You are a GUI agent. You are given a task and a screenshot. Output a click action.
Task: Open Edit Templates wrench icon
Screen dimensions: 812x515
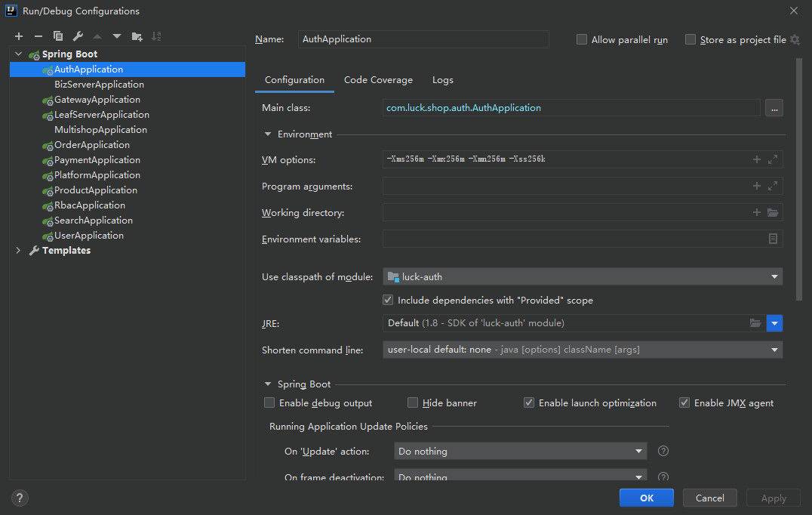point(78,36)
